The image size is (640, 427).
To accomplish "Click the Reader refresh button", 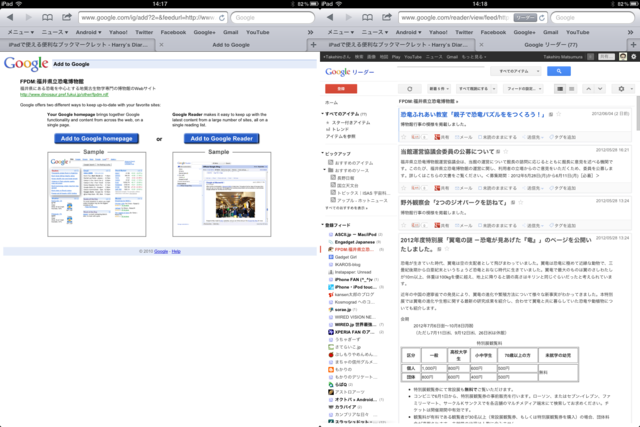I will tap(409, 89).
